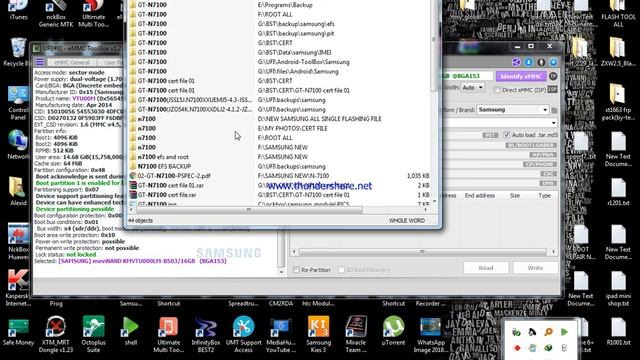Uncheck Auto load .tar.md5
640x360 pixels.
pos(507,135)
